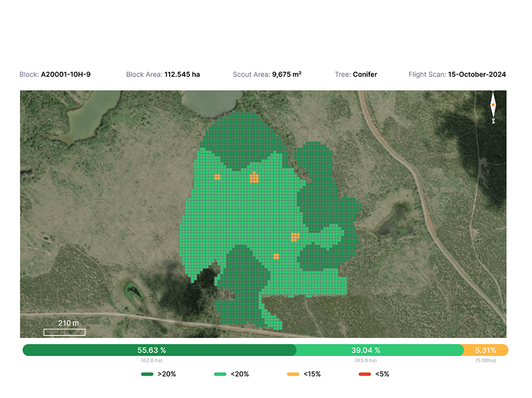Select the red <5% legend swatch
This screenshot has height=398, width=532.
(365, 374)
